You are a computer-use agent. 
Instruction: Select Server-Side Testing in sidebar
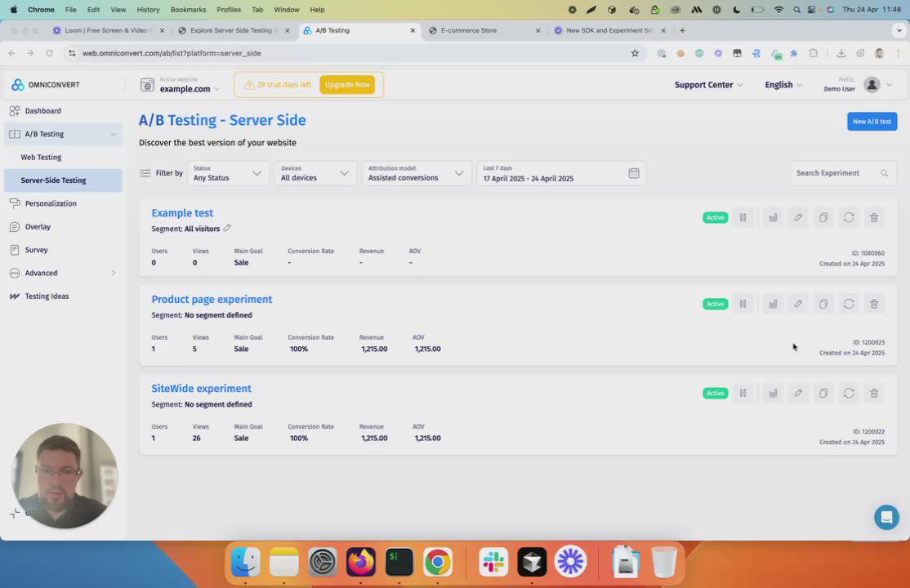pyautogui.click(x=63, y=180)
